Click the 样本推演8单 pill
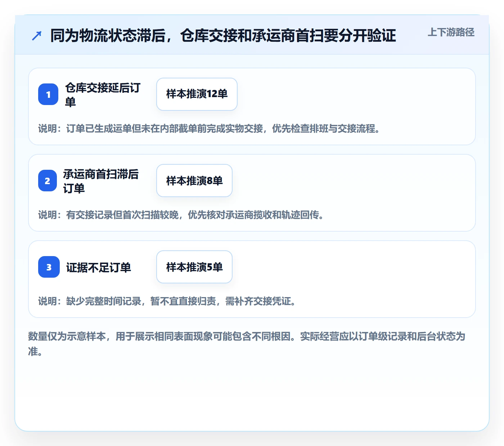Screen dimensions: 504x446 [194, 181]
